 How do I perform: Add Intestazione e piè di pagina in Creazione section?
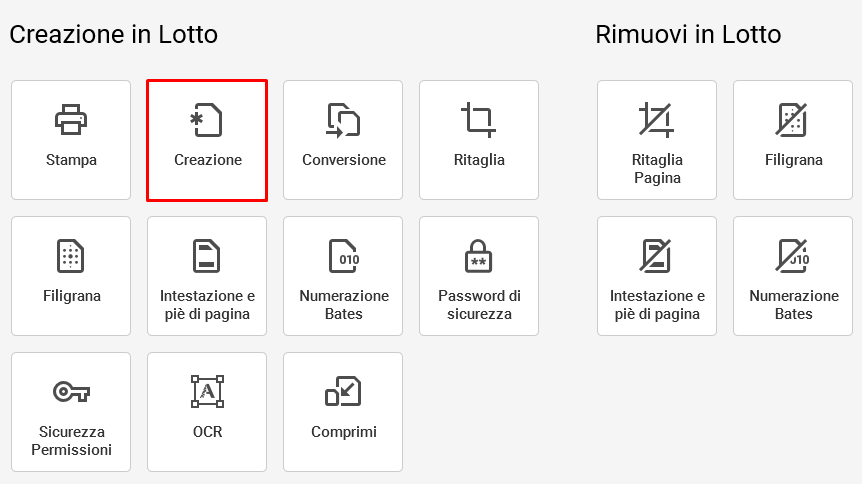coord(207,276)
